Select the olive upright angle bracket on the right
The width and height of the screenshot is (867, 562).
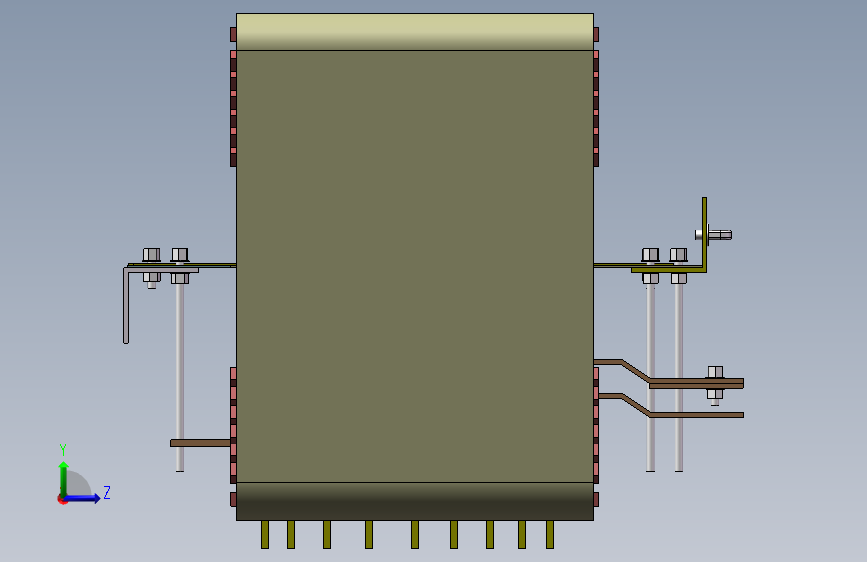pyautogui.click(x=704, y=235)
